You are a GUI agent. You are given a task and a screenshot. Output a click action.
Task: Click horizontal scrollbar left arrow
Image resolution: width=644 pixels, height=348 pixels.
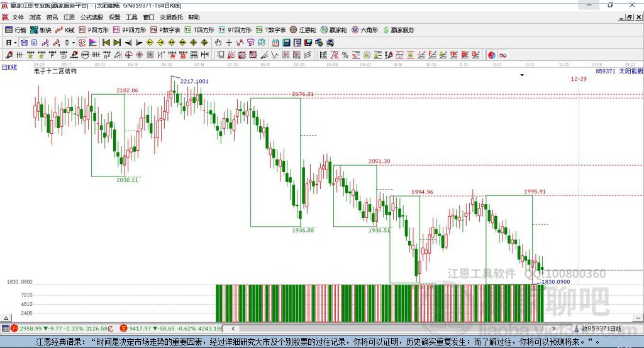coord(233,329)
